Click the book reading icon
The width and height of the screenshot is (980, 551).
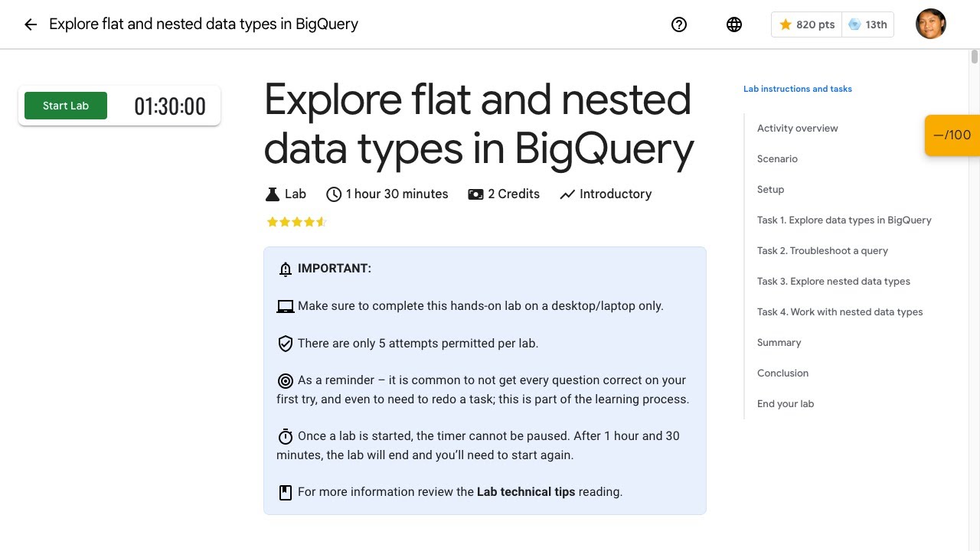[286, 492]
